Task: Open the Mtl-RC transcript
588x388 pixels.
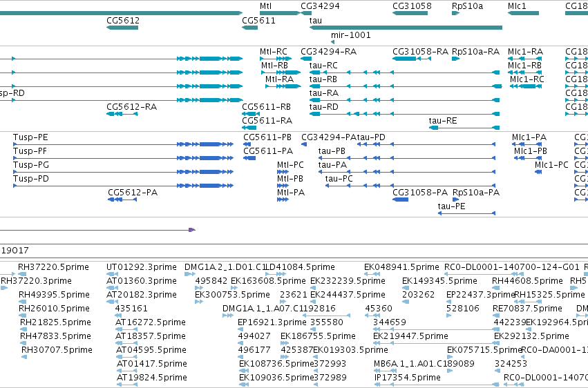Action: pyautogui.click(x=276, y=59)
